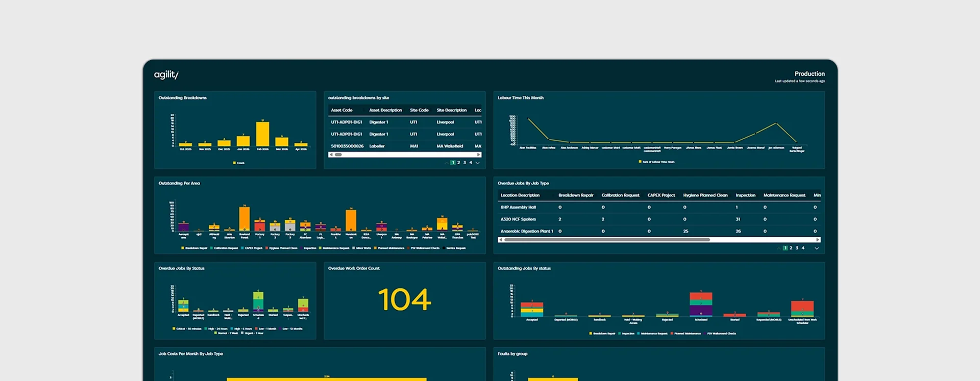
Task: Go to page 3 of outstanding breakdowns by site
Action: (x=464, y=163)
